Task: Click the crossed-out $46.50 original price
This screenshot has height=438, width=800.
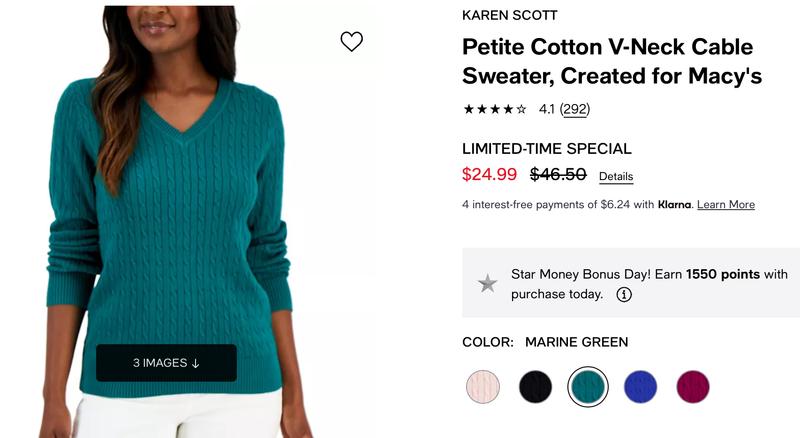Action: pyautogui.click(x=558, y=175)
